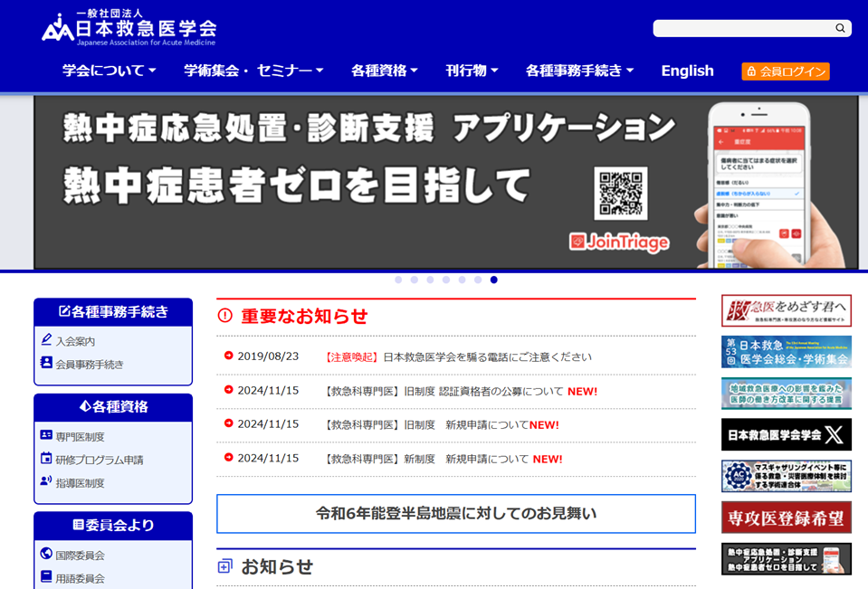868x589 pixels.
Task: Switch to the fourth carousel slide dot
Action: (x=446, y=280)
